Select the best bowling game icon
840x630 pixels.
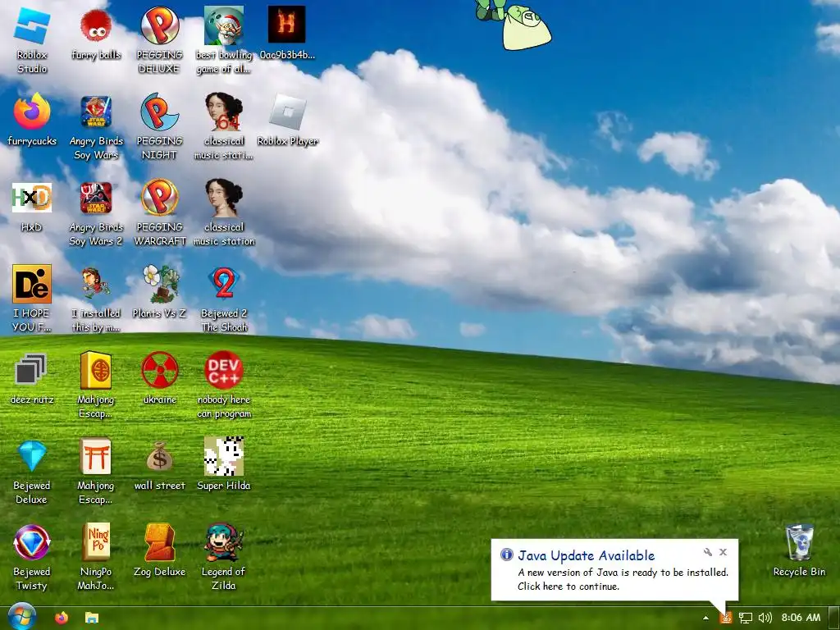[x=224, y=40]
